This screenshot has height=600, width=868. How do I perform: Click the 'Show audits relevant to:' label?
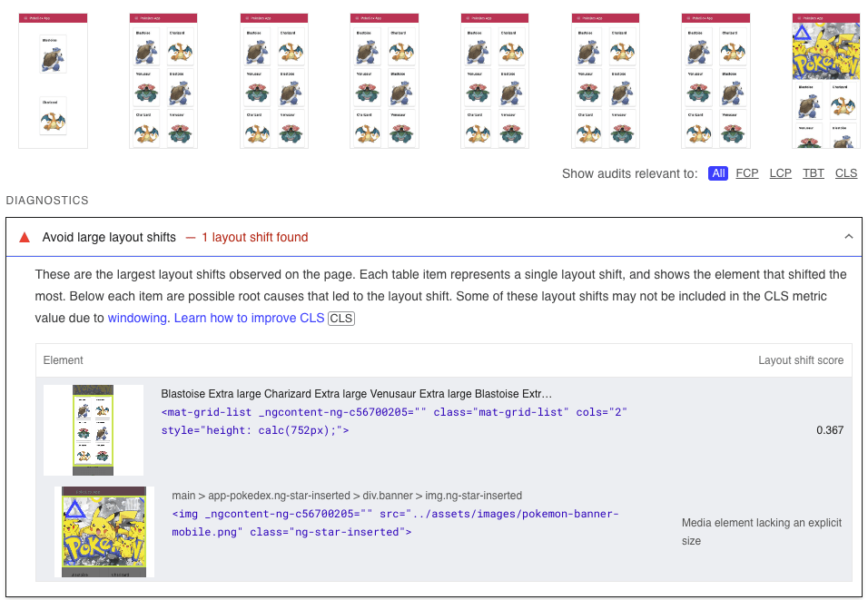(x=629, y=173)
